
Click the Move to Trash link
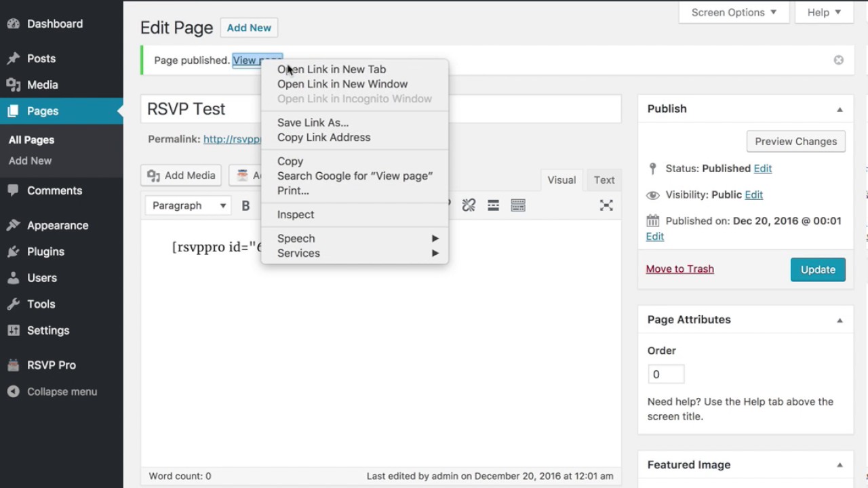click(679, 269)
